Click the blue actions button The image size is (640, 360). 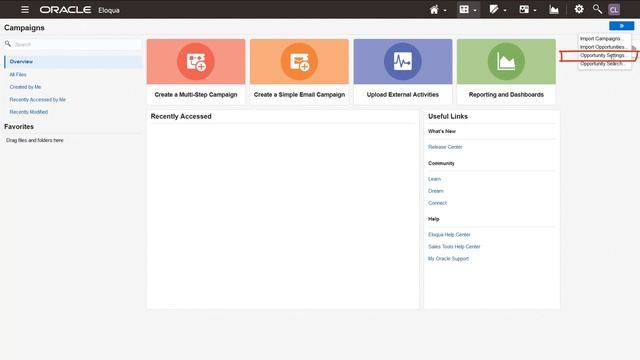[622, 26]
